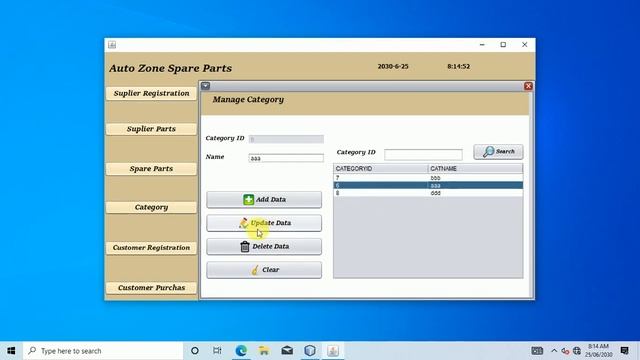Open the Spare Parts section
This screenshot has width=640, height=360.
coord(151,169)
